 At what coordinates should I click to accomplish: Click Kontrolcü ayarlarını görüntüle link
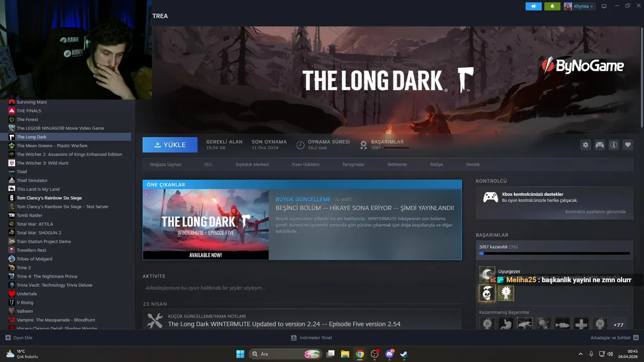click(596, 212)
